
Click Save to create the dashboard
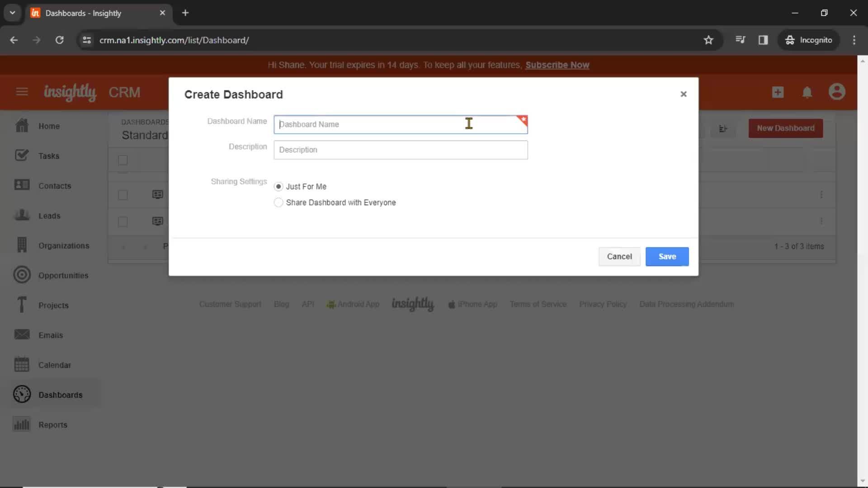[x=667, y=256]
